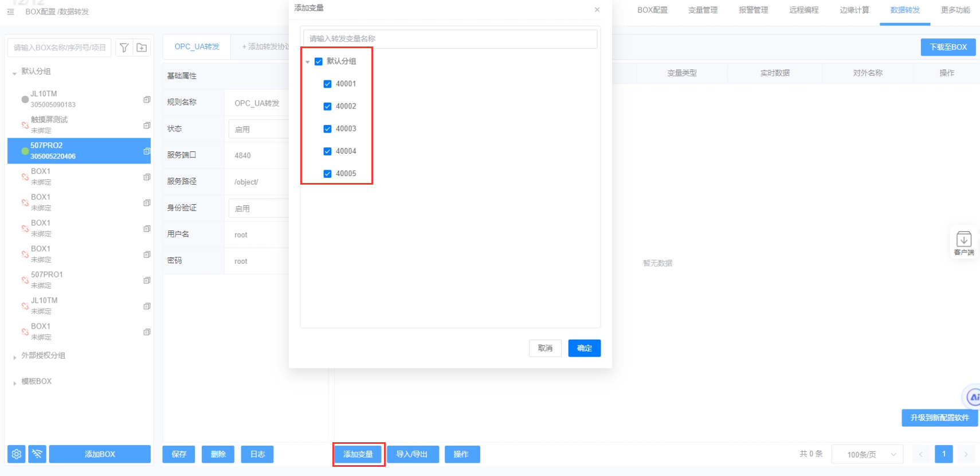Collapse 默认分组 in BOX sidebar
The image size is (980, 476).
click(x=14, y=73)
